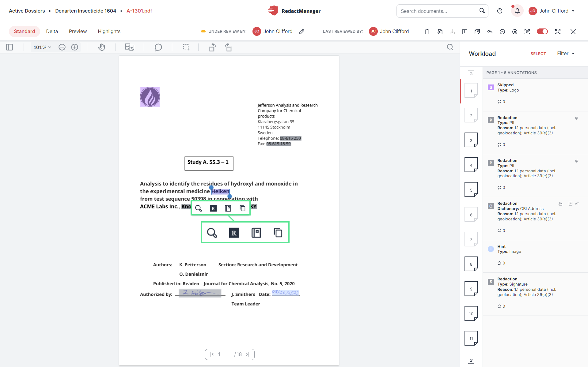Screen dimensions: 588x367
Task: Switch to the Preview tab
Action: (x=78, y=31)
